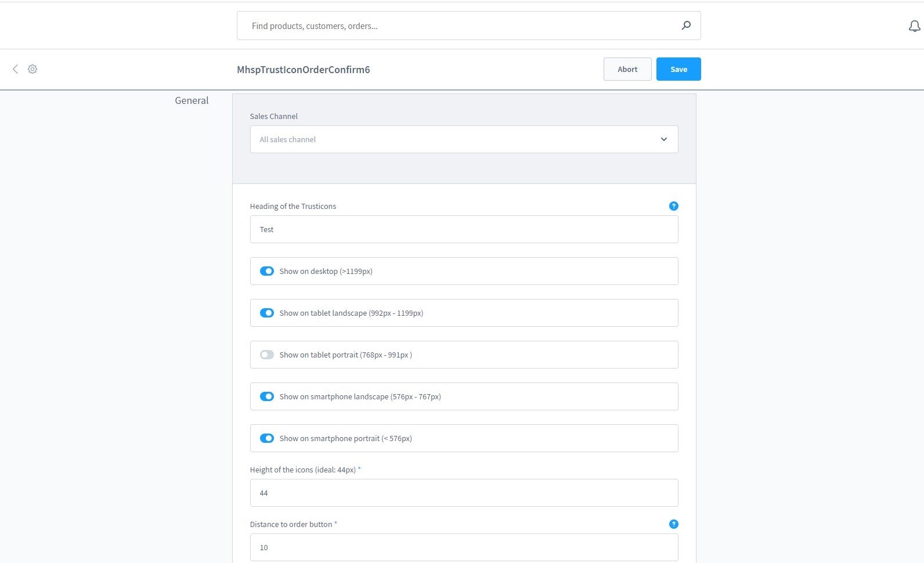Click the Heading of the Trusticons field

click(463, 229)
